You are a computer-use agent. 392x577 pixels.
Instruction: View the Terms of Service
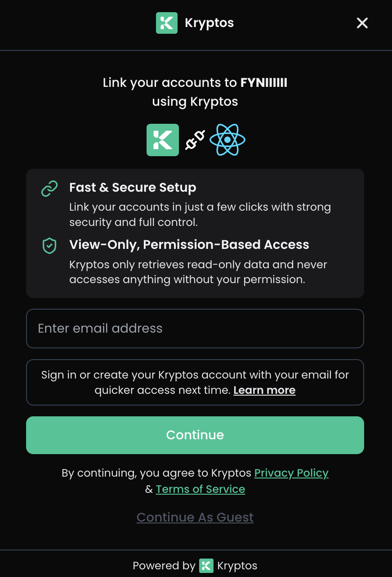(x=200, y=489)
